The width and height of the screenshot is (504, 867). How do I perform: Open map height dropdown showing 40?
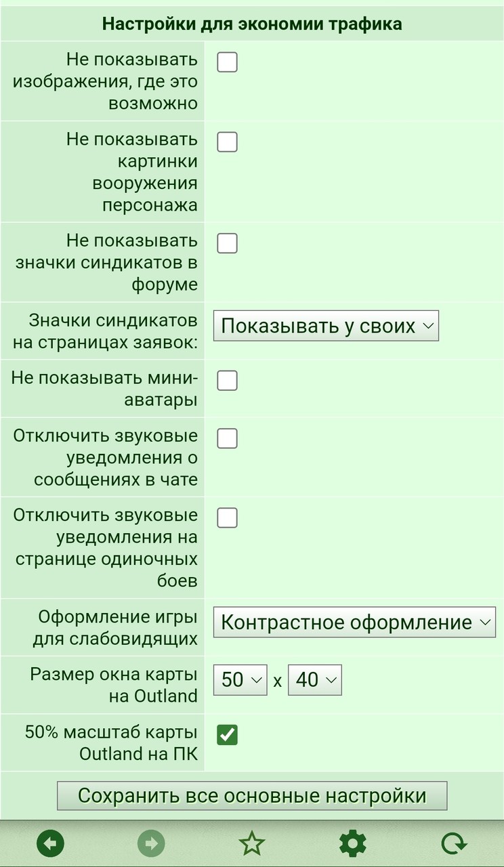point(315,680)
